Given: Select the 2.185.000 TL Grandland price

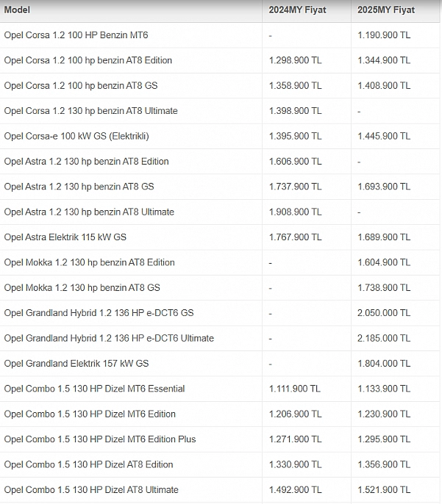Looking at the screenshot, I should click(384, 338).
